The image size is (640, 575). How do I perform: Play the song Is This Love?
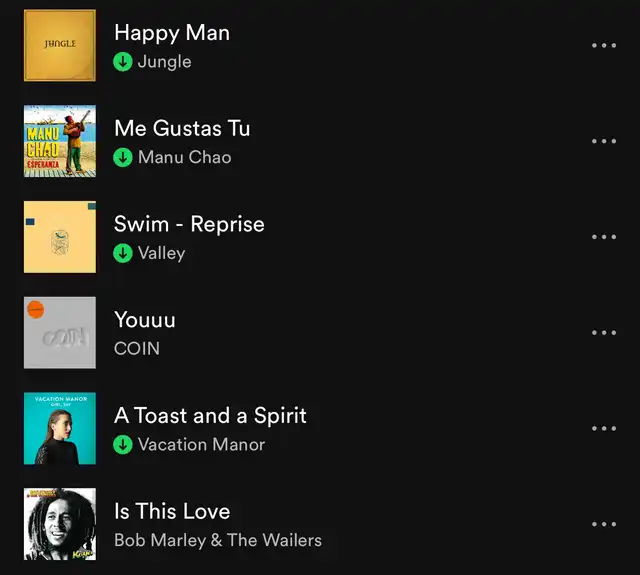click(172, 511)
